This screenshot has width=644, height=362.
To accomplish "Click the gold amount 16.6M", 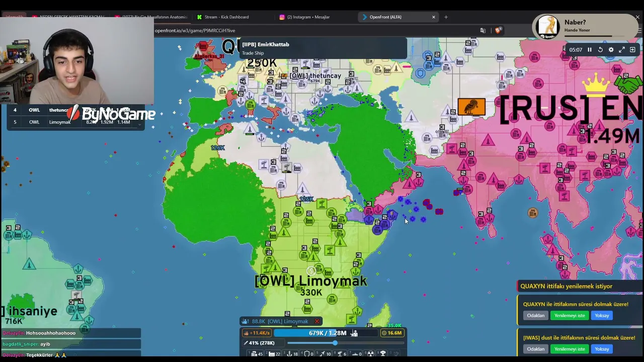I will pos(392,333).
